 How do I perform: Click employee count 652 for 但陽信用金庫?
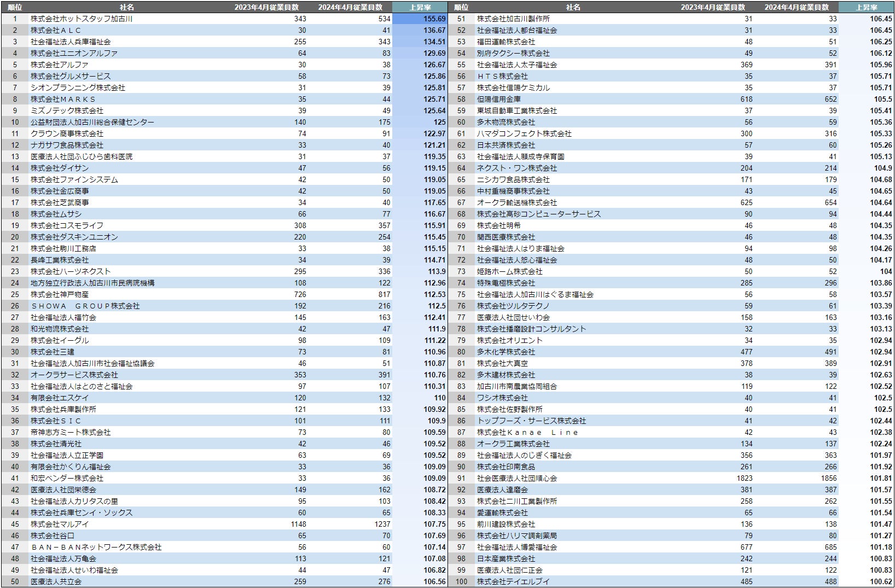(830, 99)
